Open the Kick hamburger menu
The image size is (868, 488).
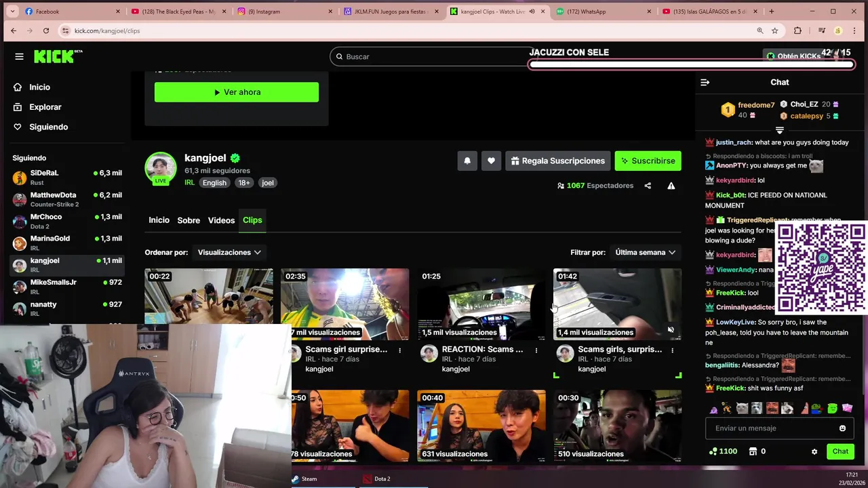tap(19, 57)
